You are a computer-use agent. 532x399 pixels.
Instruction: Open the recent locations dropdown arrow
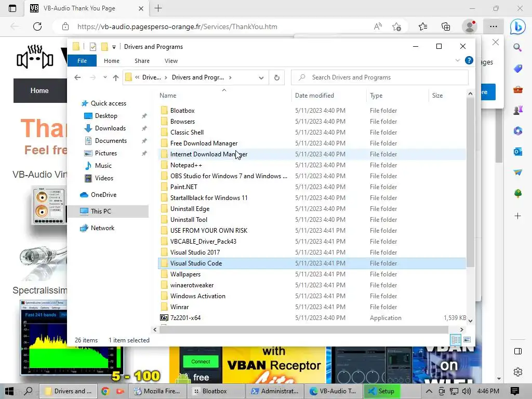105,77
